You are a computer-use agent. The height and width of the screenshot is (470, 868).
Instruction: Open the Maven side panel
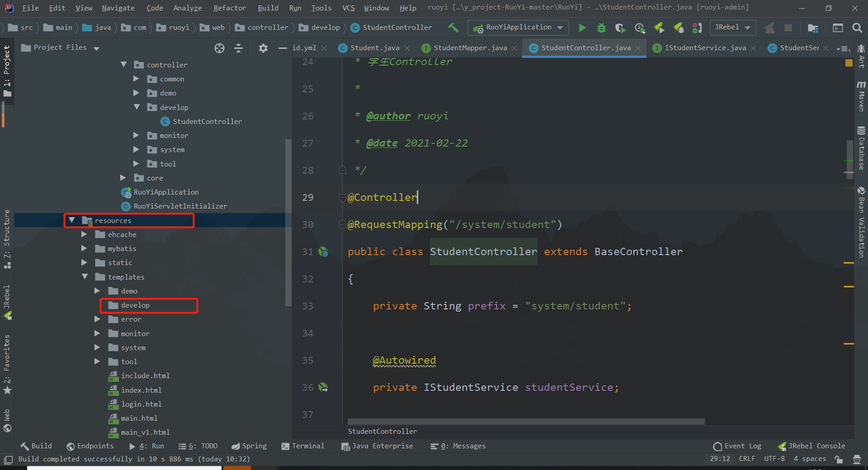coord(861,96)
